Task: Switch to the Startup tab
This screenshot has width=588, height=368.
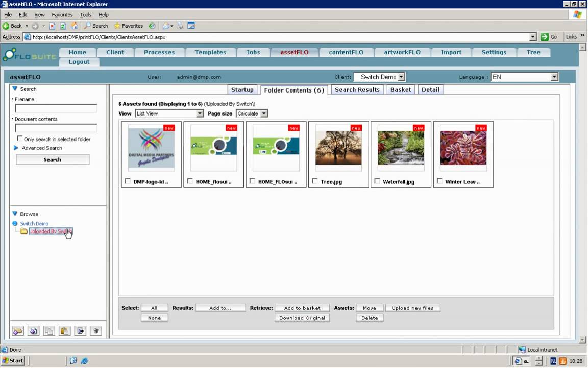Action: pyautogui.click(x=242, y=90)
